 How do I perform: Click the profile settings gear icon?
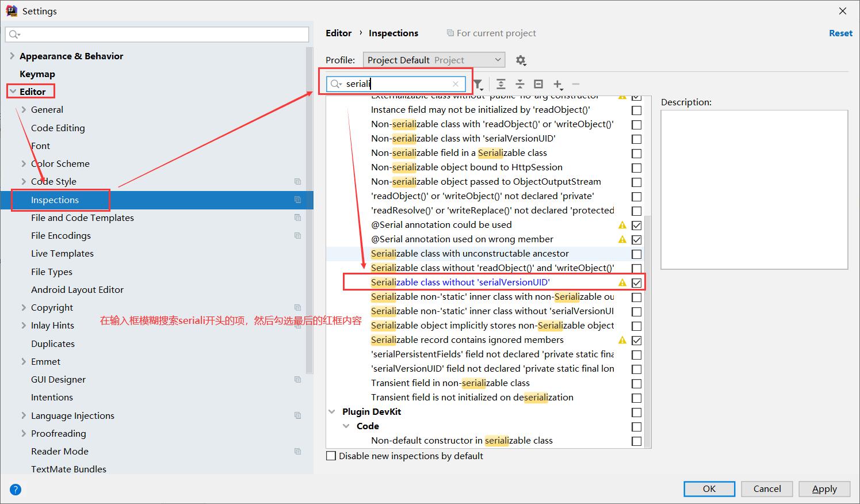(x=521, y=60)
